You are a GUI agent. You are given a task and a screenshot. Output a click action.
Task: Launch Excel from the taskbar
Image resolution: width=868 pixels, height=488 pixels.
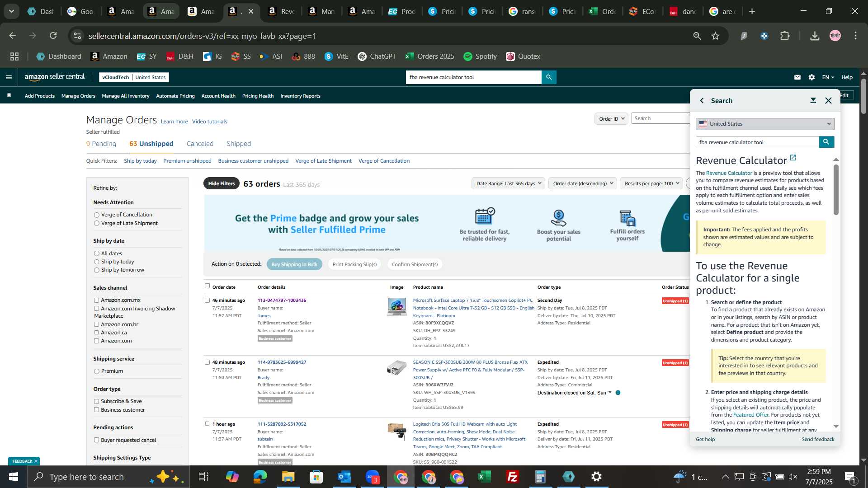485,477
